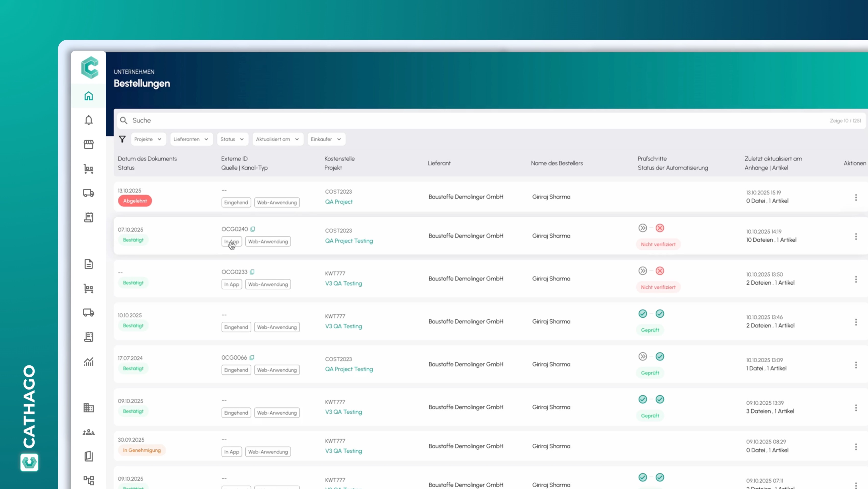Click the team members sidebar icon
This screenshot has width=868, height=489.
pos(88,432)
